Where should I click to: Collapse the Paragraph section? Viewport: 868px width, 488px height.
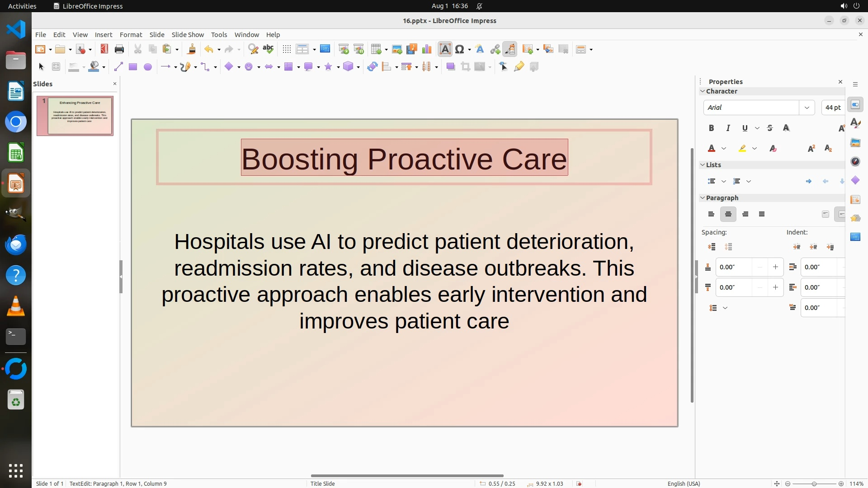pyautogui.click(x=703, y=198)
